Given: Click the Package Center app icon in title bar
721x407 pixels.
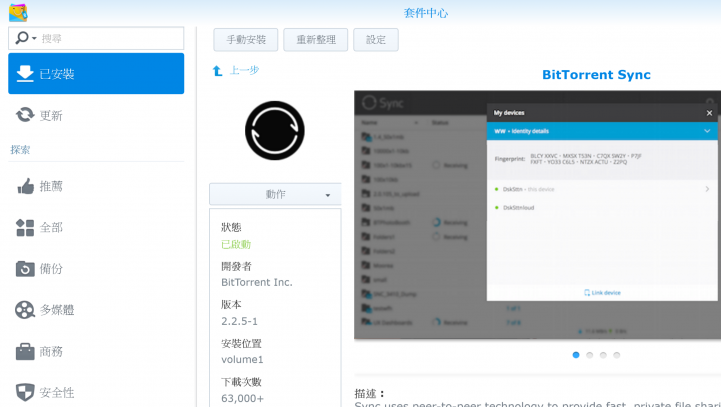Looking at the screenshot, I should coord(18,12).
